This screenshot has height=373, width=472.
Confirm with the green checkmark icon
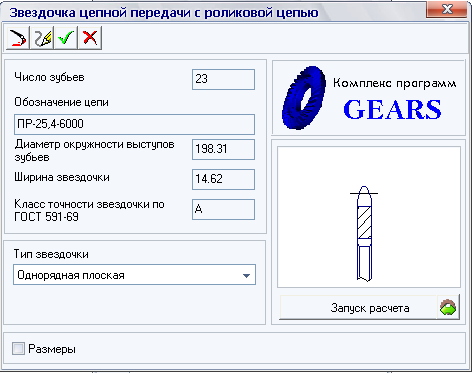coord(66,38)
